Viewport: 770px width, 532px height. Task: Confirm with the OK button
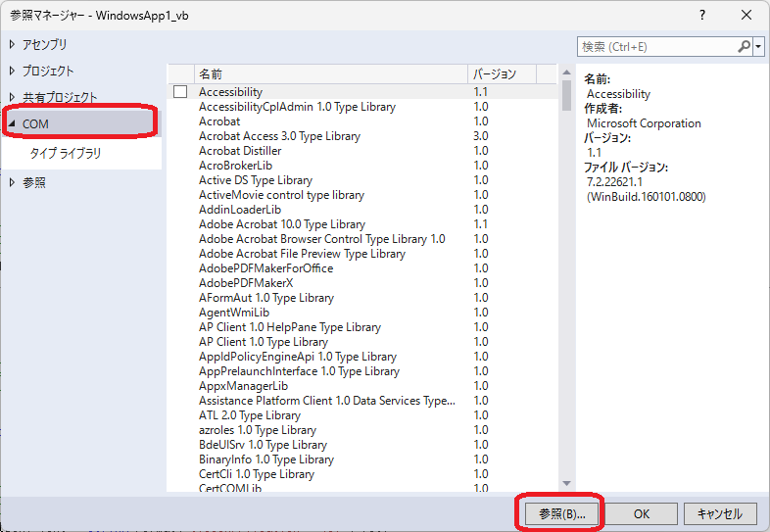pos(642,513)
